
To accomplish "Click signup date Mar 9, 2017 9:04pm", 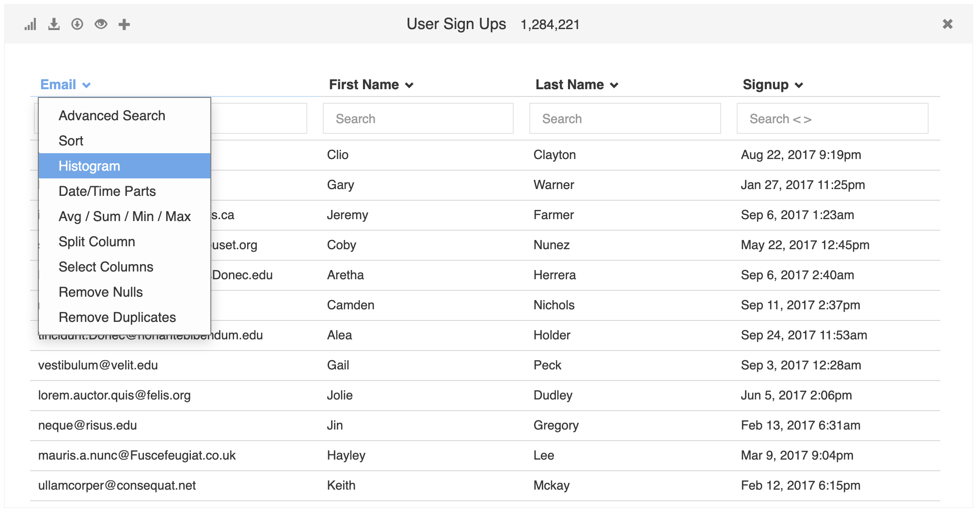I will 797,455.
